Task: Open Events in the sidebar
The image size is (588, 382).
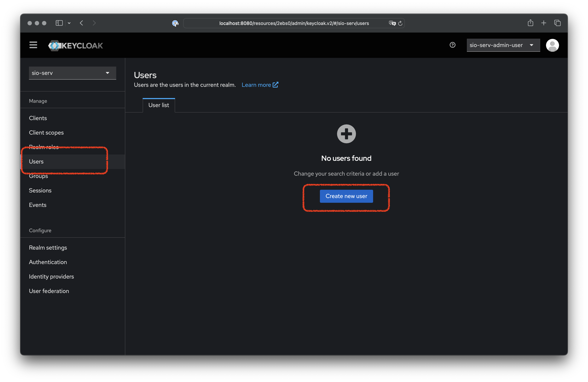Action: [x=72, y=205]
